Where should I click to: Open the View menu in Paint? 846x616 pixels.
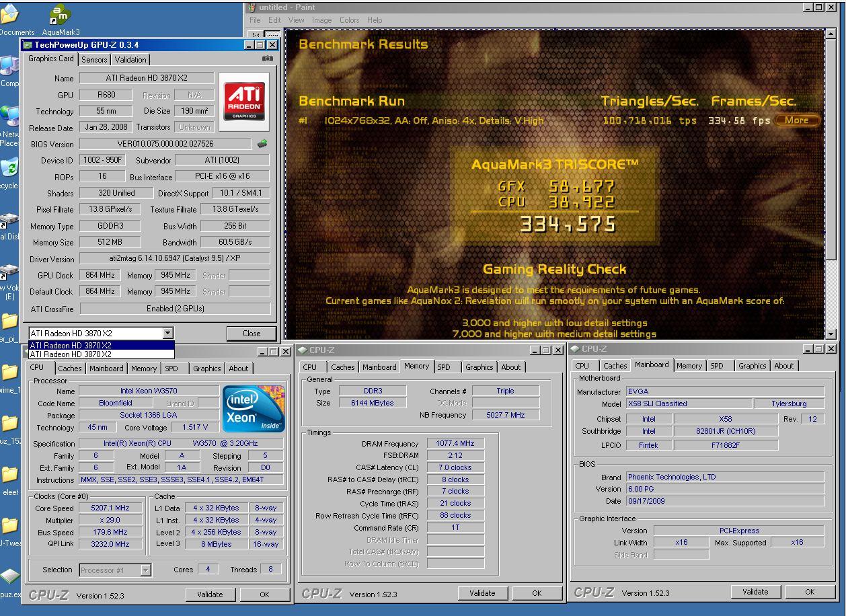tap(296, 20)
